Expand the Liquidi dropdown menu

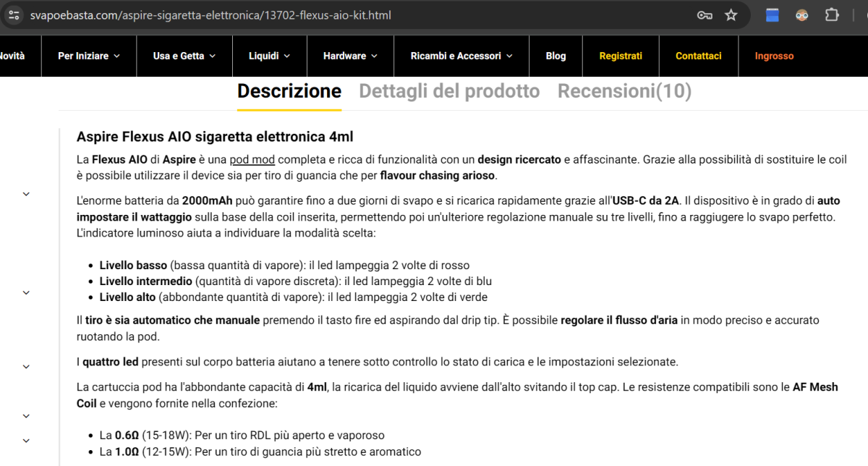(269, 56)
